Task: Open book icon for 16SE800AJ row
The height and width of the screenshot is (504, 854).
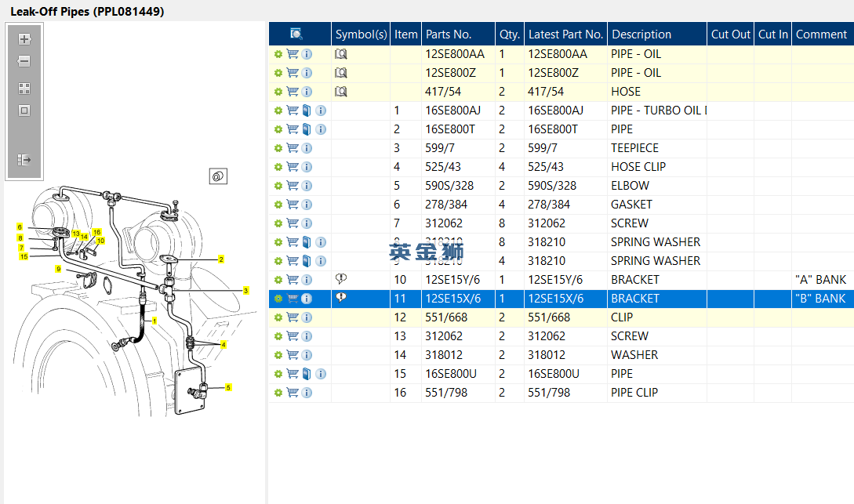Action: 307,111
